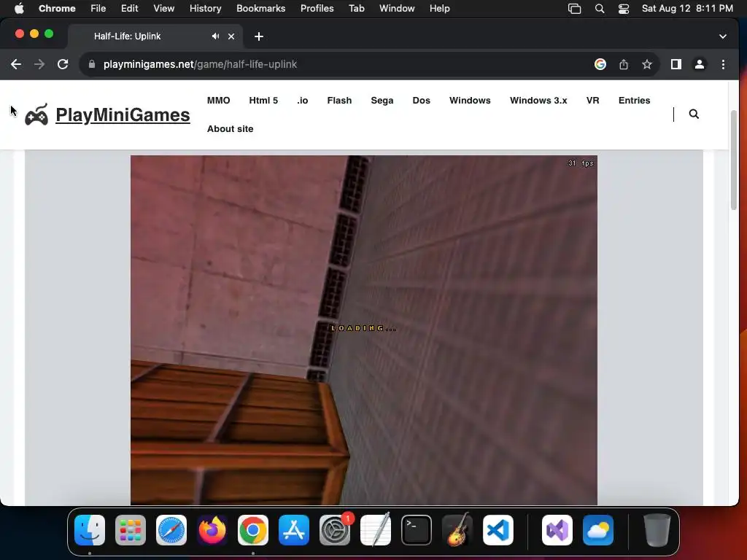Open the .io games category
The height and width of the screenshot is (560, 747).
303,101
